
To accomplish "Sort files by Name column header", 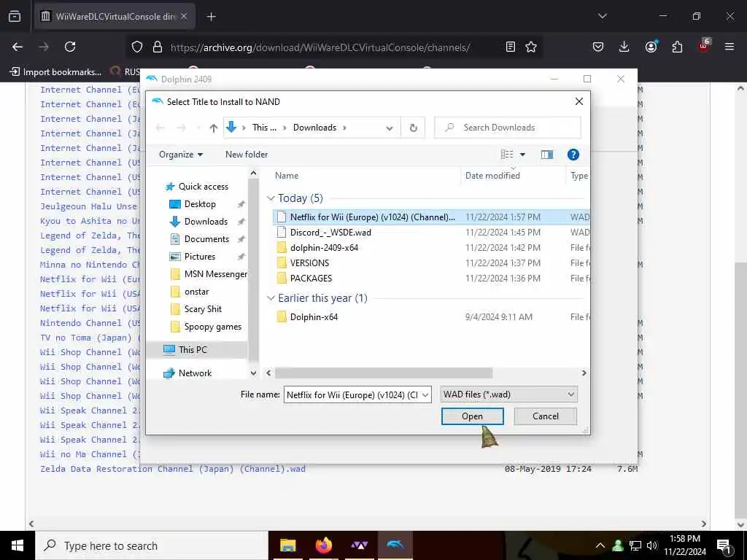I will coord(287,176).
